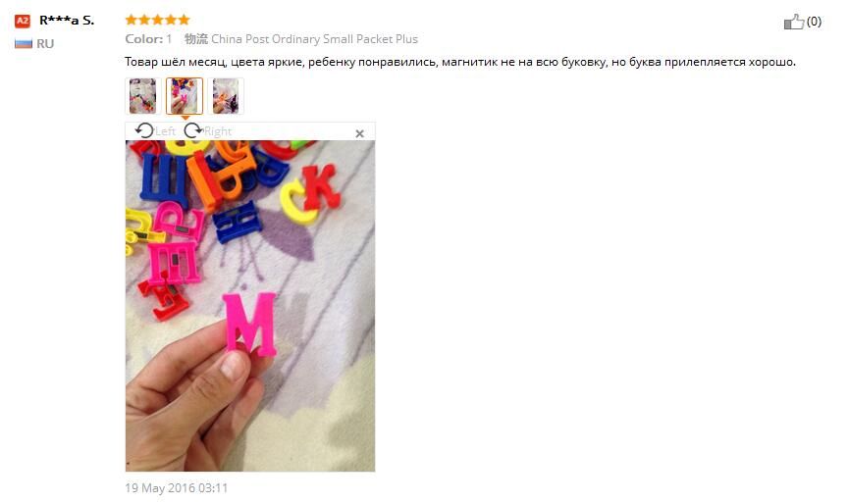Click the Russian review text

pos(460,62)
